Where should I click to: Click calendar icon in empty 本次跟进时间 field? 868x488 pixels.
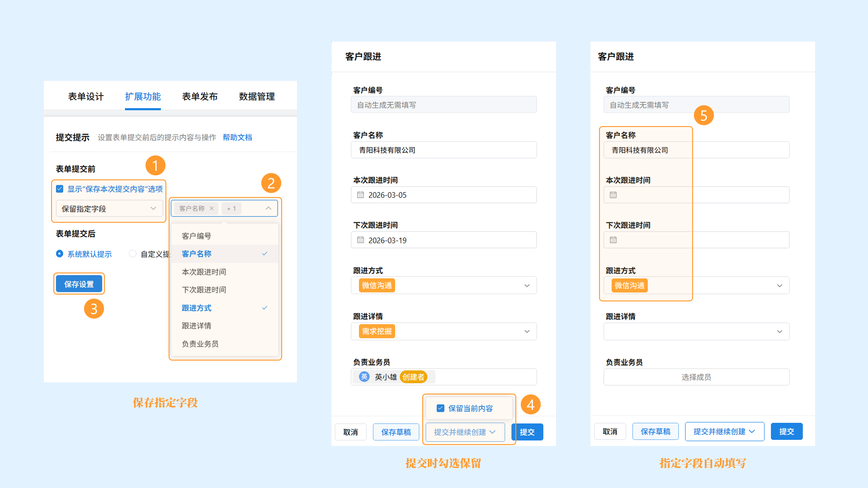pyautogui.click(x=613, y=195)
